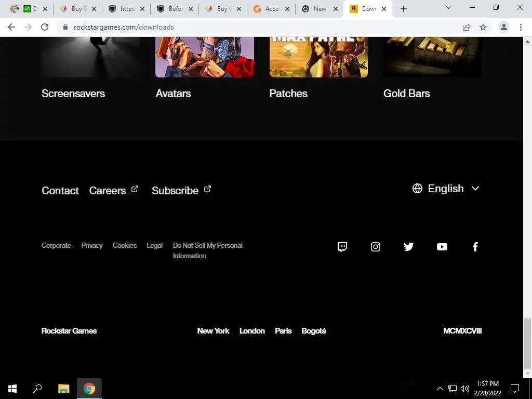Open the Instagram icon in footer
The image size is (532, 399).
[375, 247]
